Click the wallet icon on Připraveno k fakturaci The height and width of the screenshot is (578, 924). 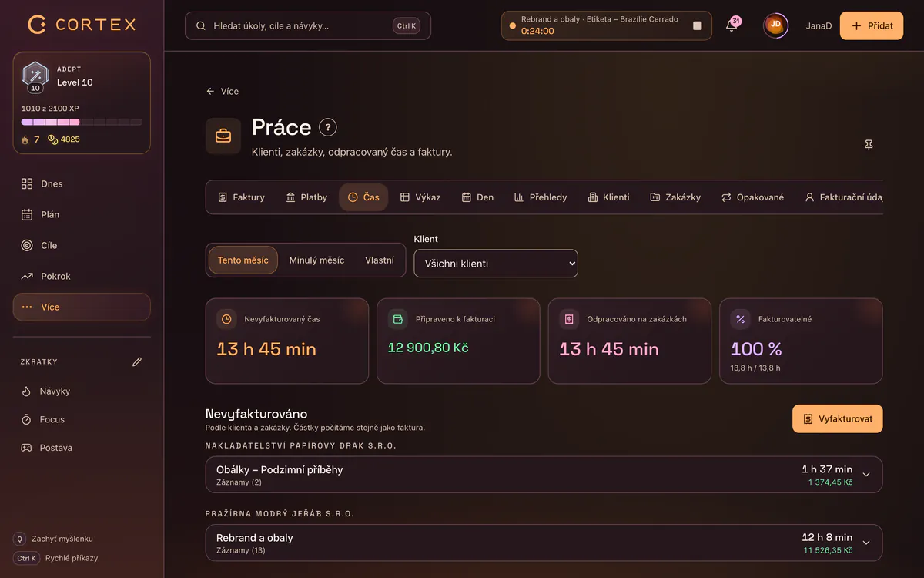(x=397, y=319)
